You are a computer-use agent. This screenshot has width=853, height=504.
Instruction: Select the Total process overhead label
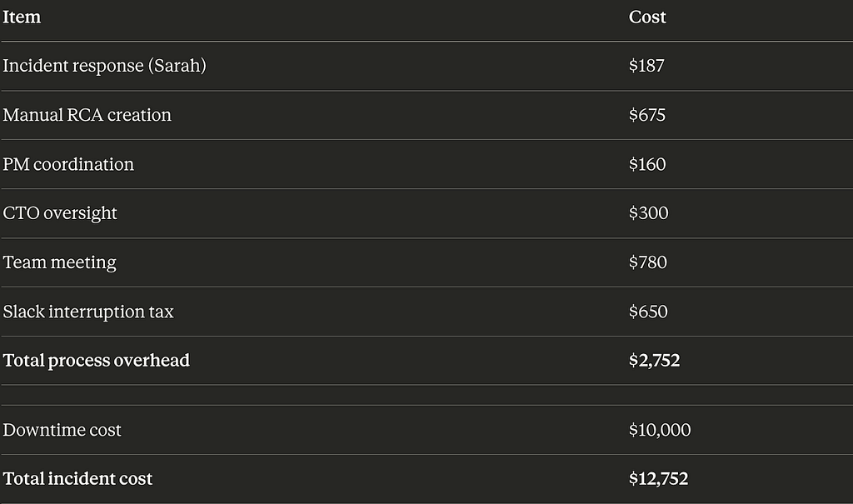click(x=97, y=361)
